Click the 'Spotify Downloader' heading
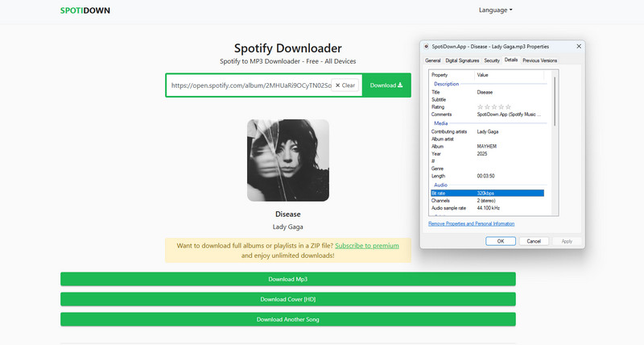Viewport: 644px width, 345px height. coord(288,48)
